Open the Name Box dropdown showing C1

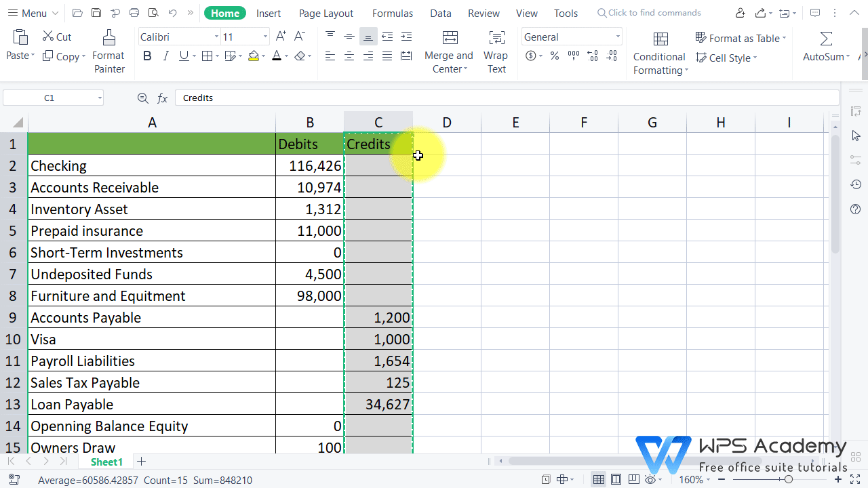pyautogui.click(x=100, y=98)
